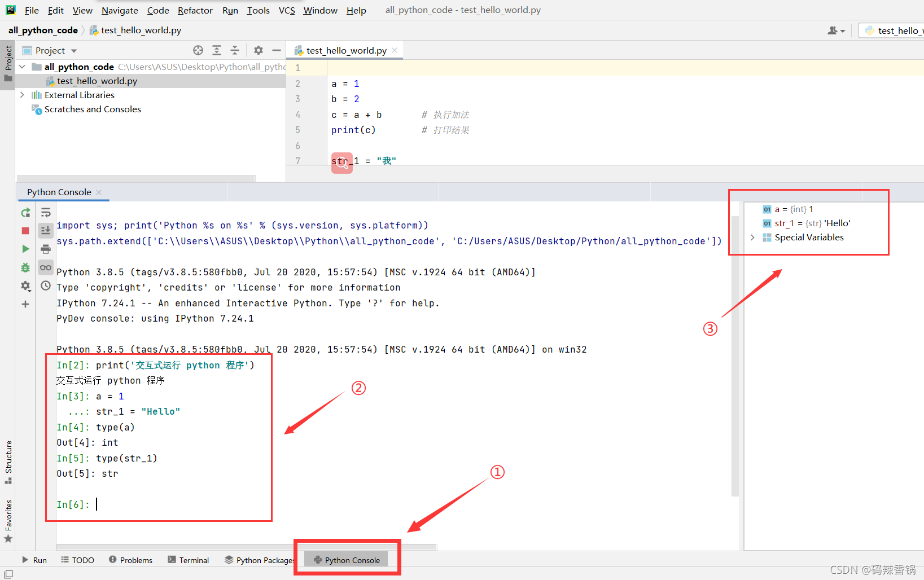924x580 pixels.
Task: Toggle soft-wrap in console
Action: coord(46,213)
